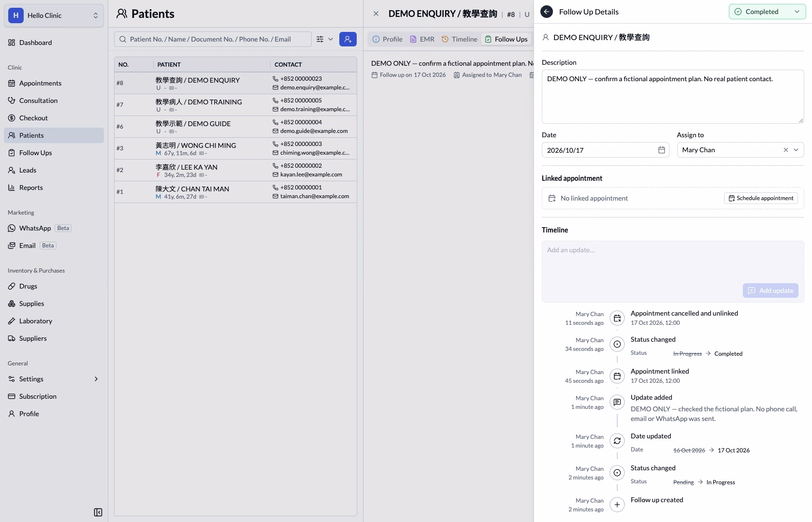
Task: Click the back arrow in Follow Up Details
Action: [x=547, y=12]
